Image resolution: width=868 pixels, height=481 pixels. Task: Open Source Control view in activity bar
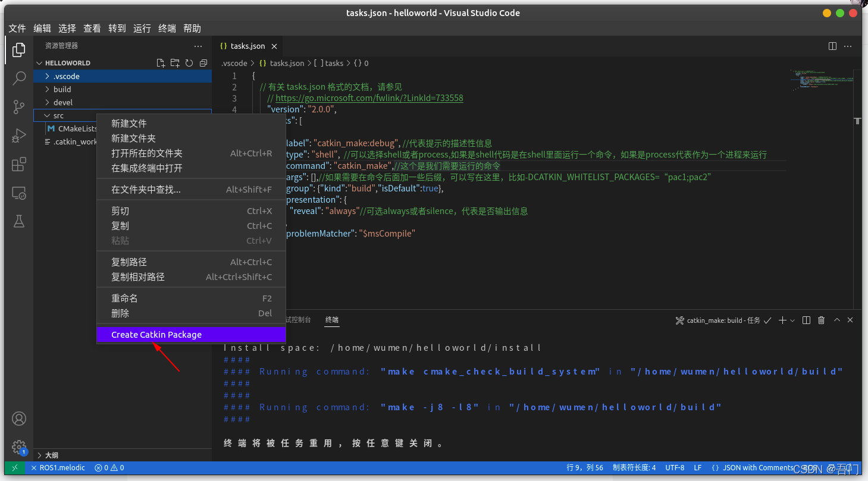pos(18,106)
